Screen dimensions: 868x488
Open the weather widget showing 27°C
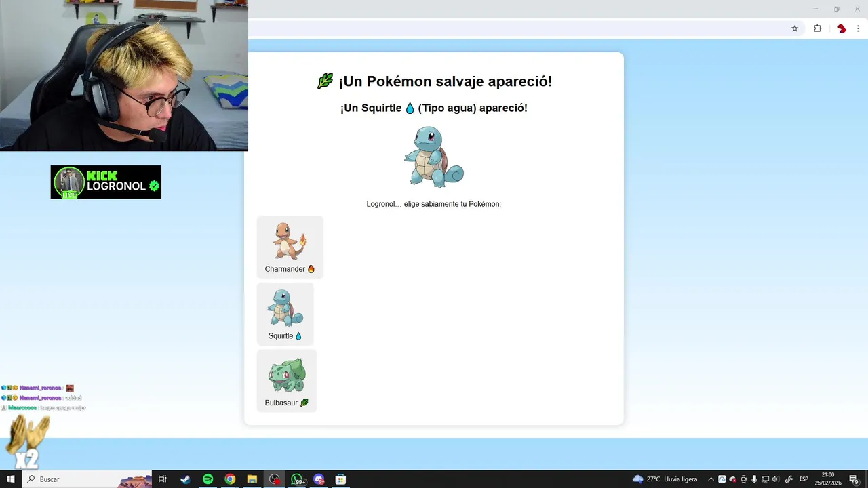click(665, 479)
